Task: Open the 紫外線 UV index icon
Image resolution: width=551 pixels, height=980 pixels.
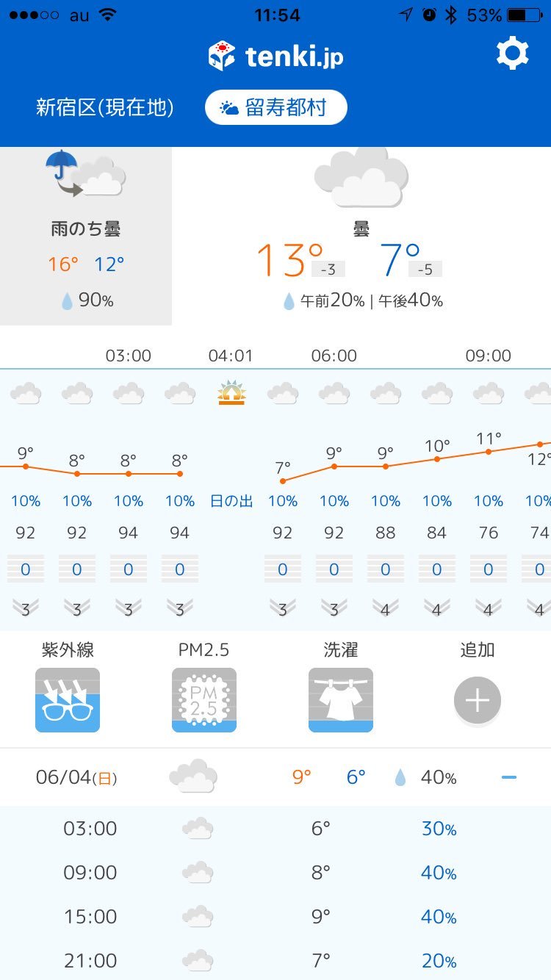Action: tap(68, 700)
